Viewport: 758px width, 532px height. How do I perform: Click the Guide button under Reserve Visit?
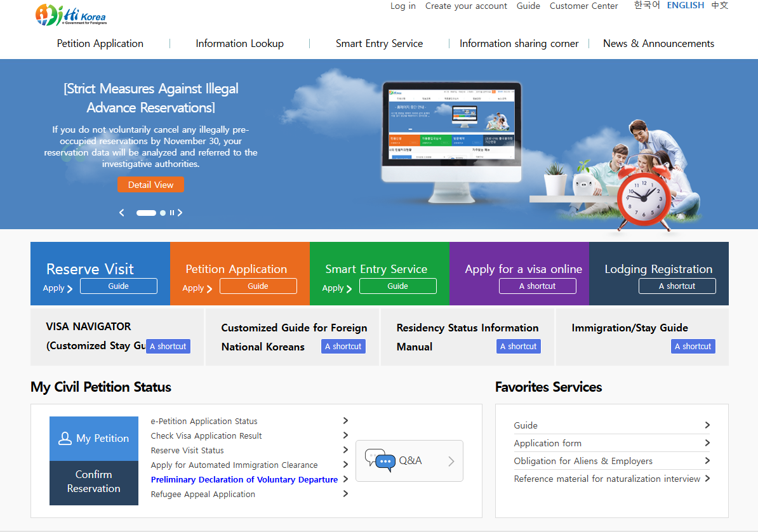click(118, 286)
